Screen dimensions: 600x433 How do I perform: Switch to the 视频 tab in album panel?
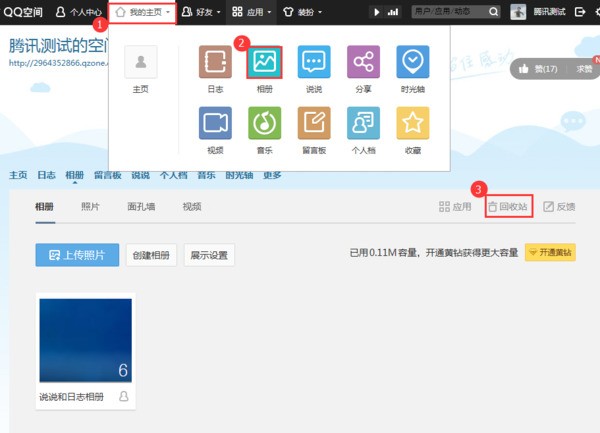pos(192,207)
